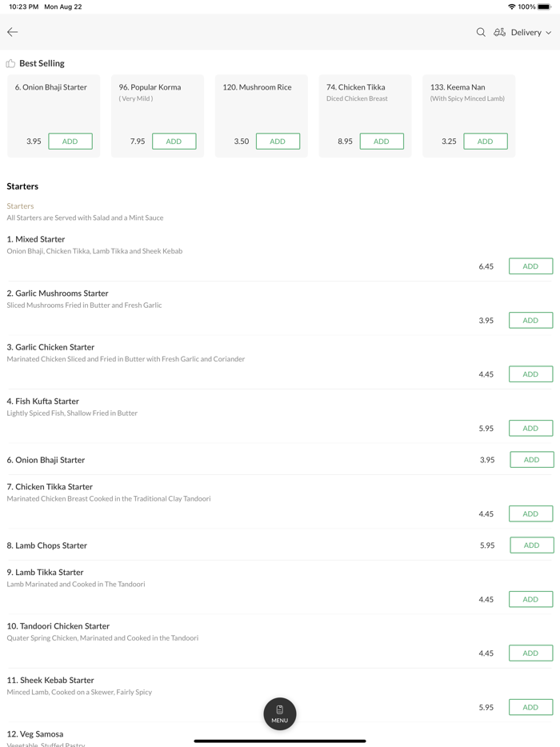560x747 pixels.
Task: Add Lamb Chops Starter to order
Action: coord(531,545)
